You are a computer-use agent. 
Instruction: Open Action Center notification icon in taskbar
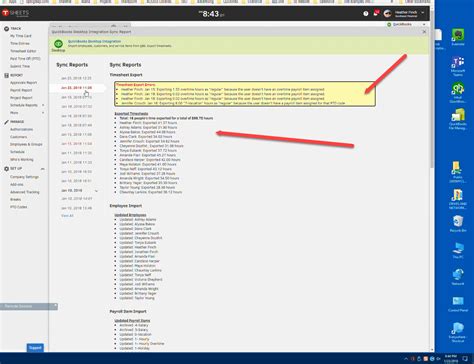point(466,359)
